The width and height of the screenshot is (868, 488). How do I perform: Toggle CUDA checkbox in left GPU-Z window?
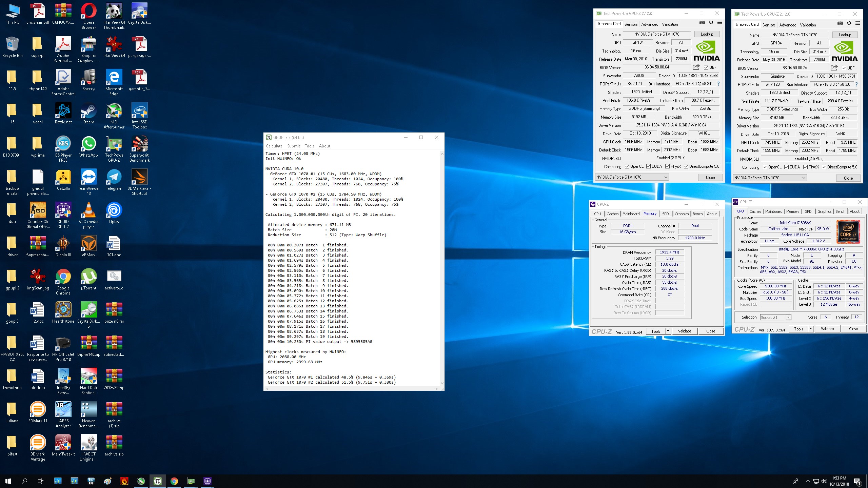point(648,166)
